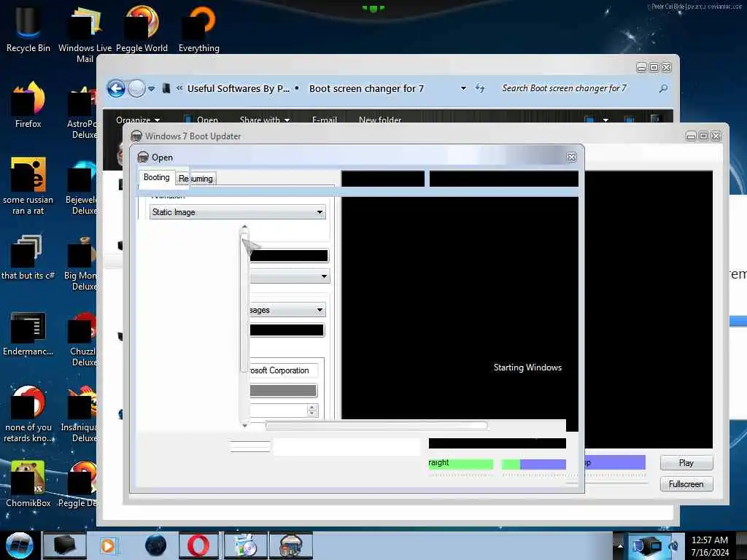
Task: Open the 'that but its c#' desktop icon
Action: pyautogui.click(x=28, y=257)
